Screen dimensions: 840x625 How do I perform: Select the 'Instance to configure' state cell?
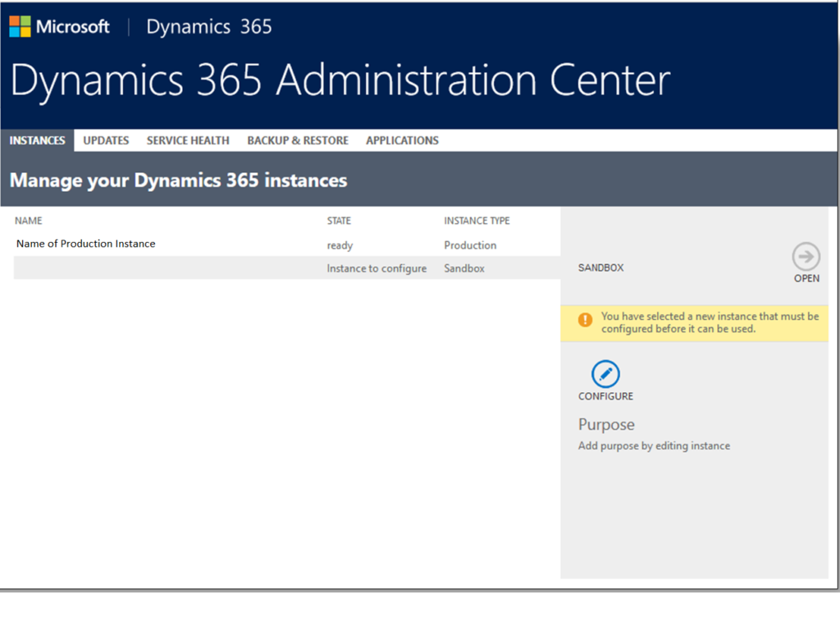tap(377, 268)
